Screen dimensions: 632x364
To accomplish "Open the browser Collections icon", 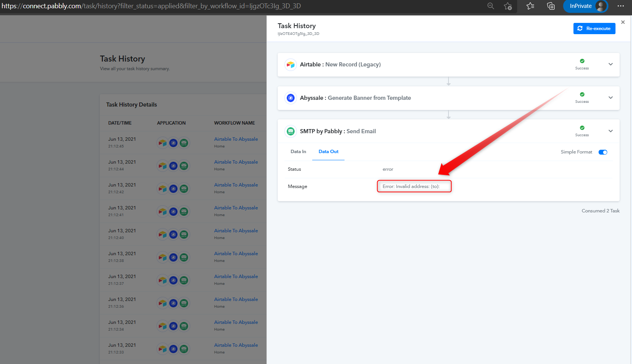I will click(551, 6).
